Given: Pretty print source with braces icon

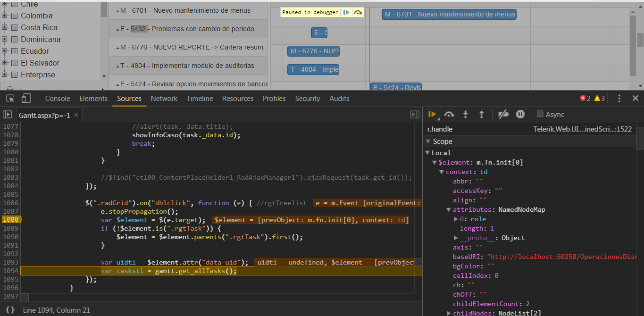Looking at the screenshot, I should pyautogui.click(x=10, y=310).
